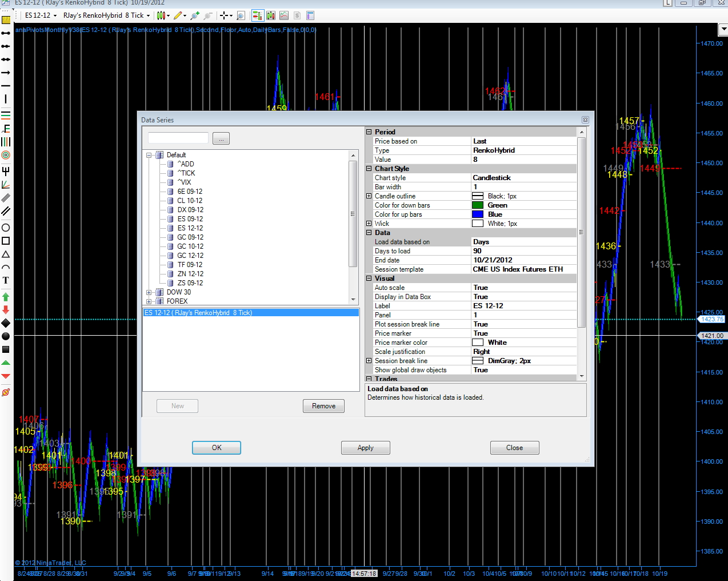Select the Line drawing tool
Screen dimensions: 728x581
click(6, 33)
